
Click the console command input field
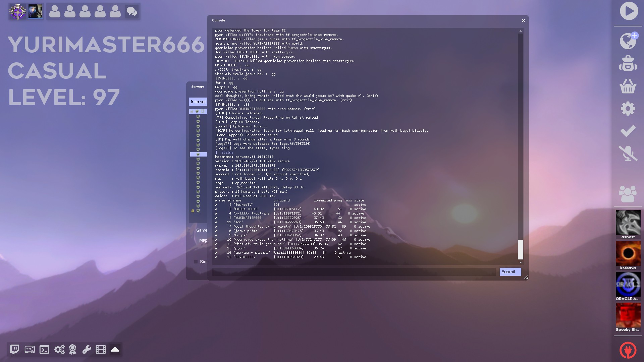tap(354, 272)
